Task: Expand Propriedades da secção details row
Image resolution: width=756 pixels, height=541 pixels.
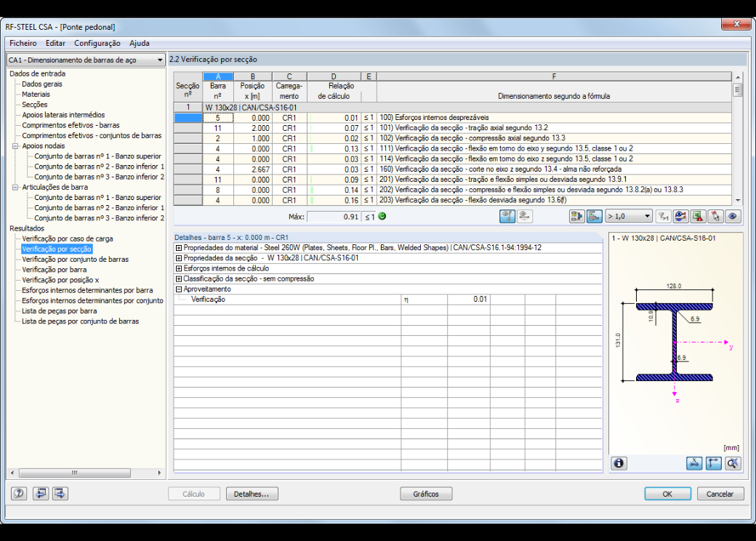Action: pyautogui.click(x=179, y=258)
